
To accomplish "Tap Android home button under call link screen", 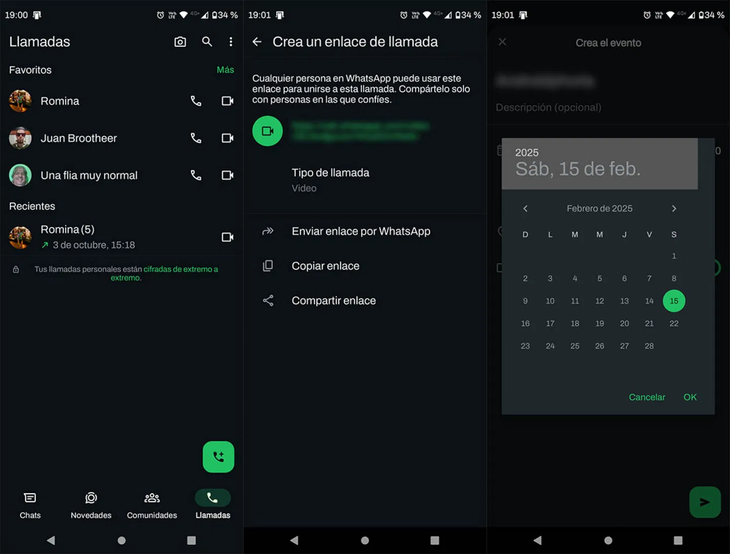I will tap(365, 540).
